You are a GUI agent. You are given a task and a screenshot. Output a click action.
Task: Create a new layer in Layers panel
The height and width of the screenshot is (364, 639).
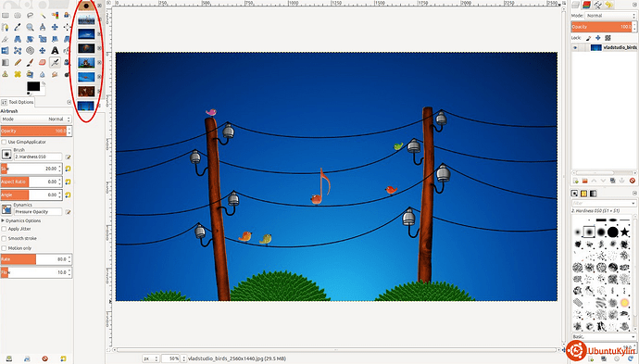[x=576, y=181]
